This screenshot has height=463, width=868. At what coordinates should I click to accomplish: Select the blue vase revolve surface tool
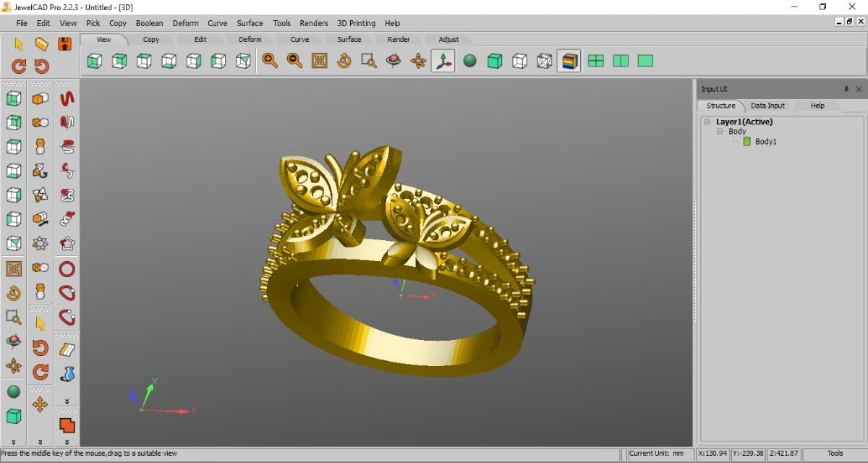pos(67,374)
